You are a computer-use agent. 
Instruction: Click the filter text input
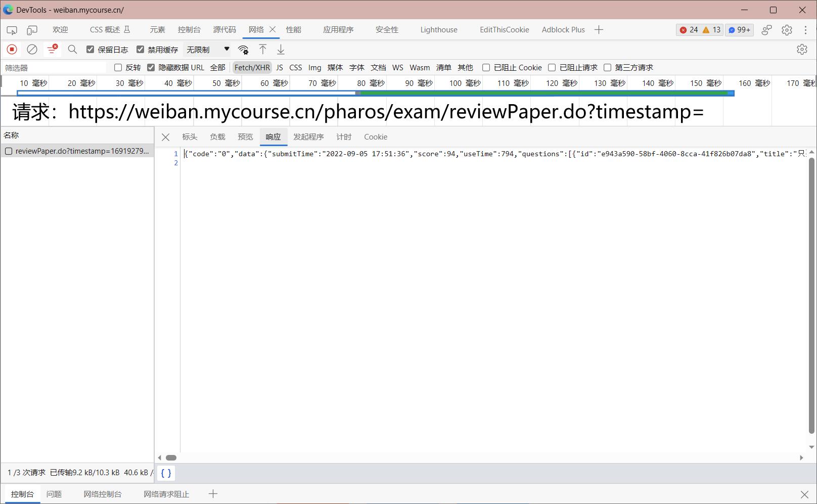pos(55,68)
